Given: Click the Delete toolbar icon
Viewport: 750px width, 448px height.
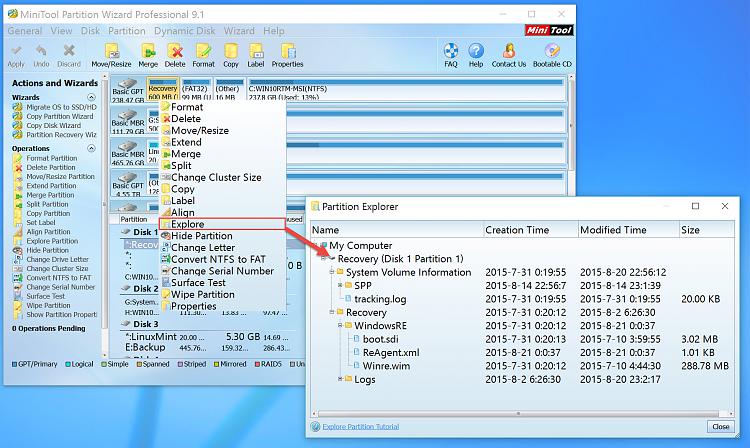Looking at the screenshot, I should (175, 55).
